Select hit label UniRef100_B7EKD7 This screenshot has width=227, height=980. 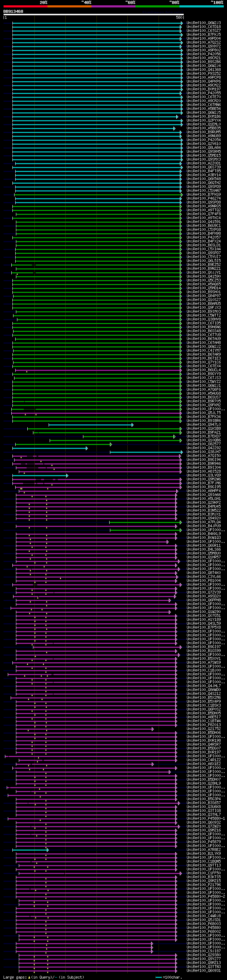tap(203, 436)
